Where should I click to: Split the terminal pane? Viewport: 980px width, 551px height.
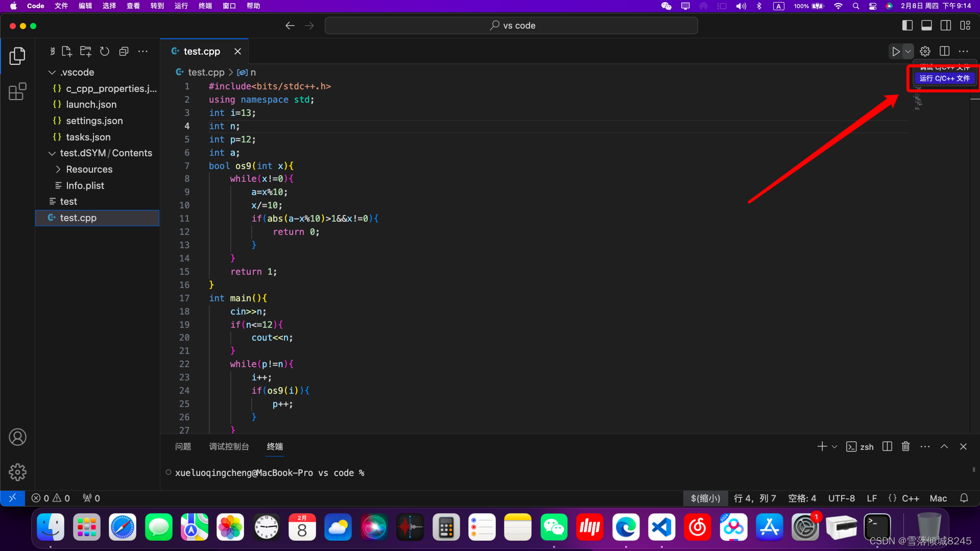[x=887, y=447]
